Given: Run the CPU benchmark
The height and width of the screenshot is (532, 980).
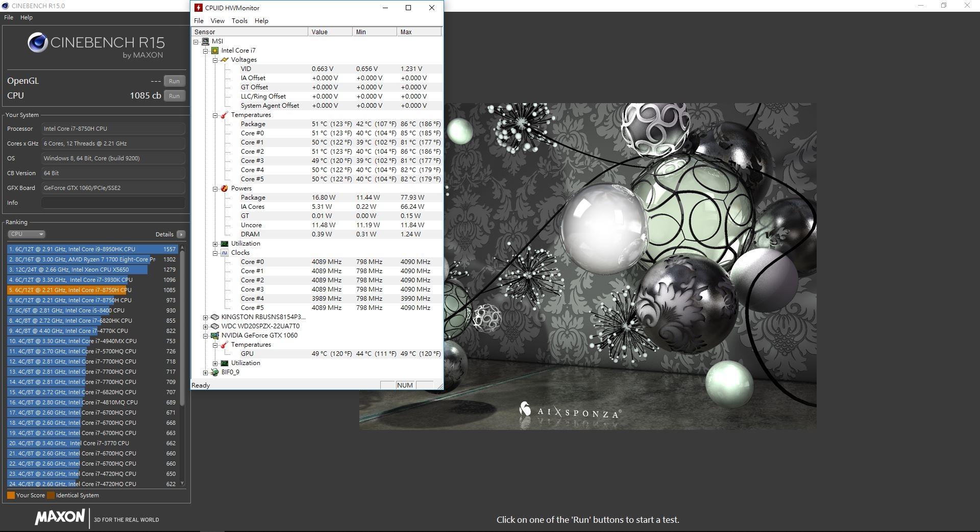Looking at the screenshot, I should coord(175,96).
